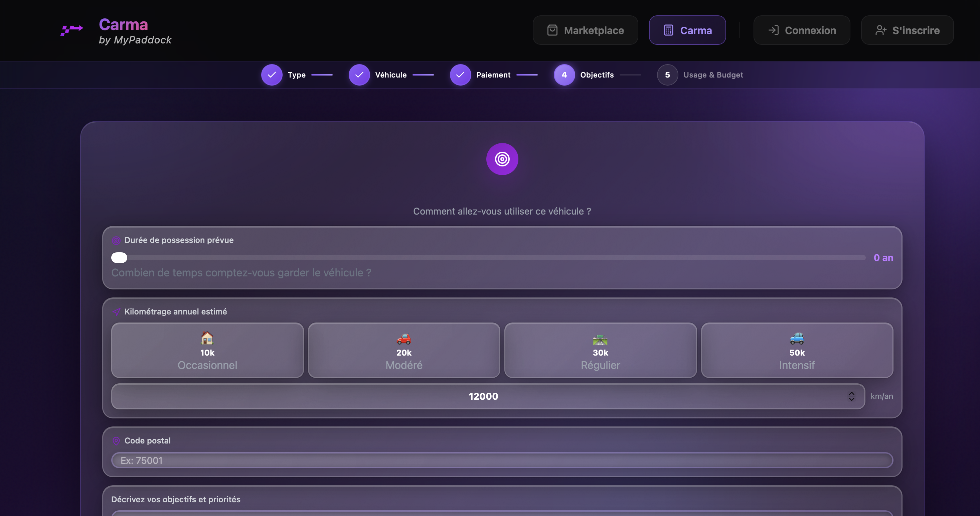Image resolution: width=980 pixels, height=516 pixels.
Task: Click the target icon above the question
Action: point(502,159)
